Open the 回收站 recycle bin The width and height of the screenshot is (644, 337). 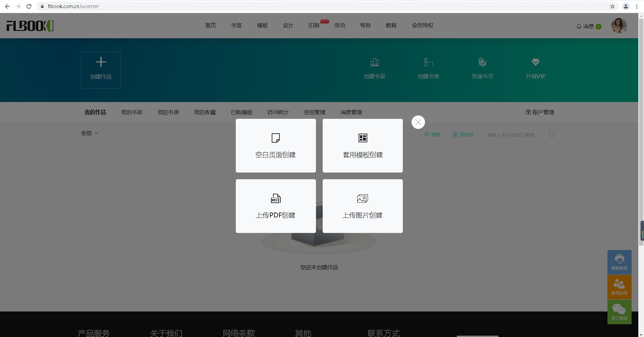(463, 134)
